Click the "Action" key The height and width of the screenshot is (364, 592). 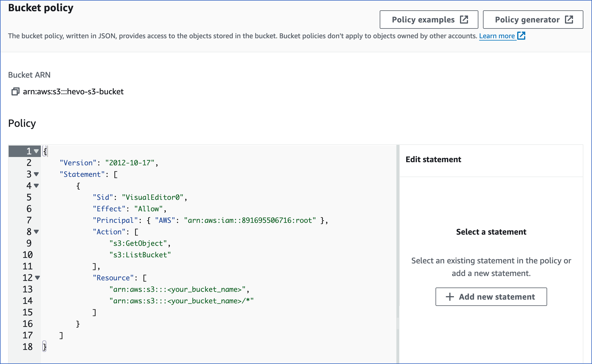[x=109, y=232]
